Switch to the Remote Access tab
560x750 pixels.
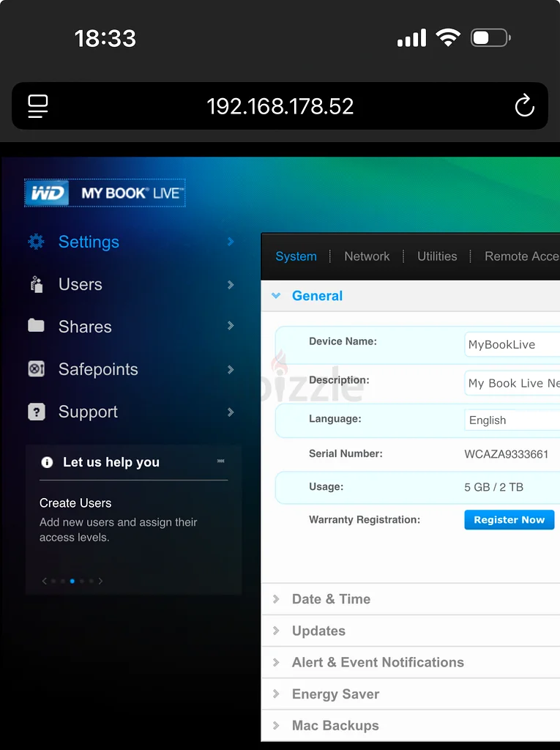tap(522, 256)
